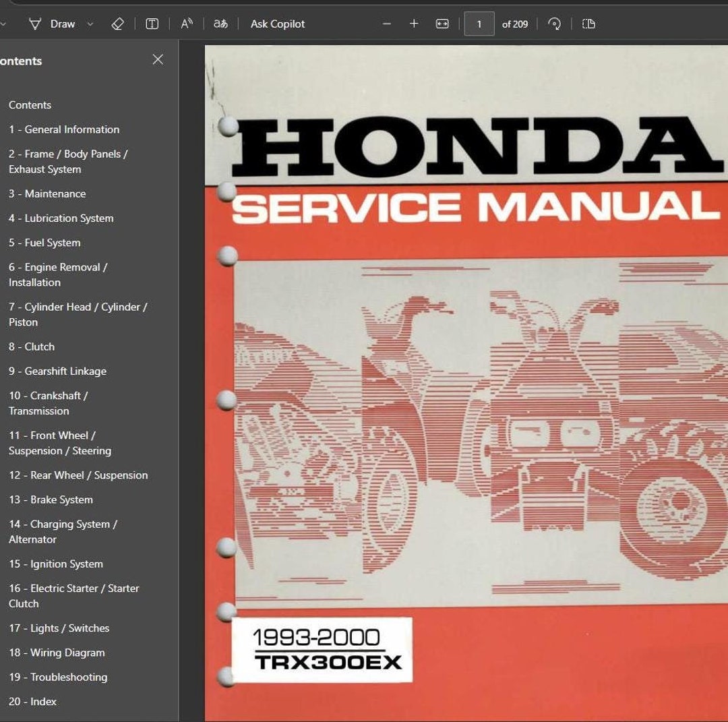Click the HONDA title on the cover

477,146
